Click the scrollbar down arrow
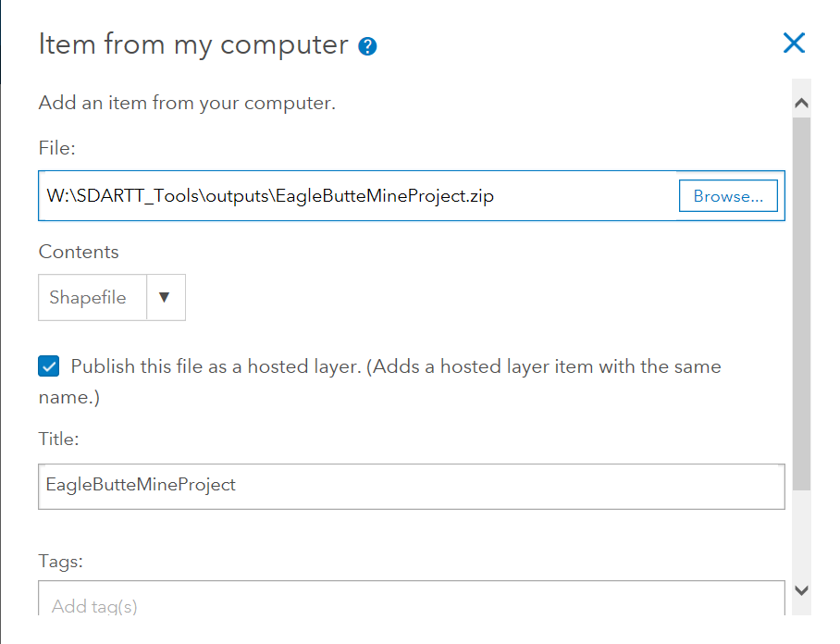 coord(802,590)
